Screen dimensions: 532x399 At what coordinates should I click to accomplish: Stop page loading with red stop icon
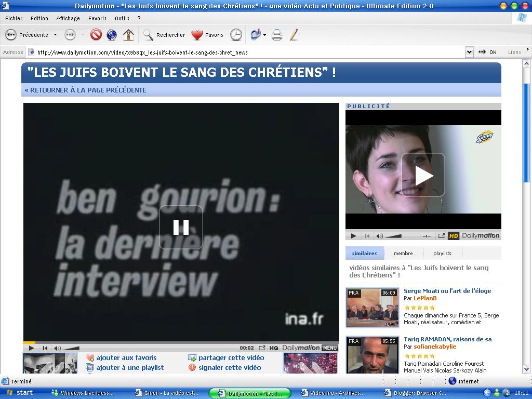(96, 35)
